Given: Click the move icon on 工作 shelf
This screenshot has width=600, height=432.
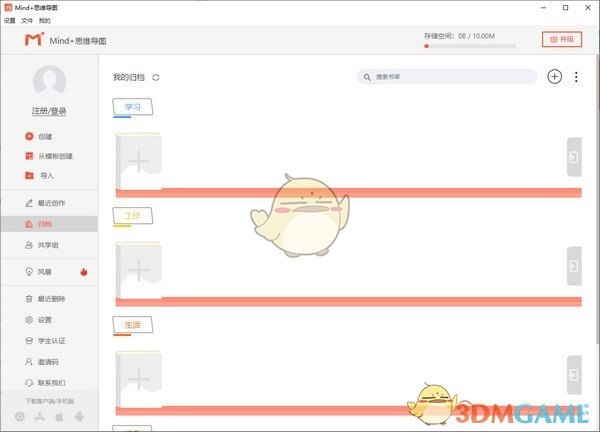Looking at the screenshot, I should (x=574, y=266).
